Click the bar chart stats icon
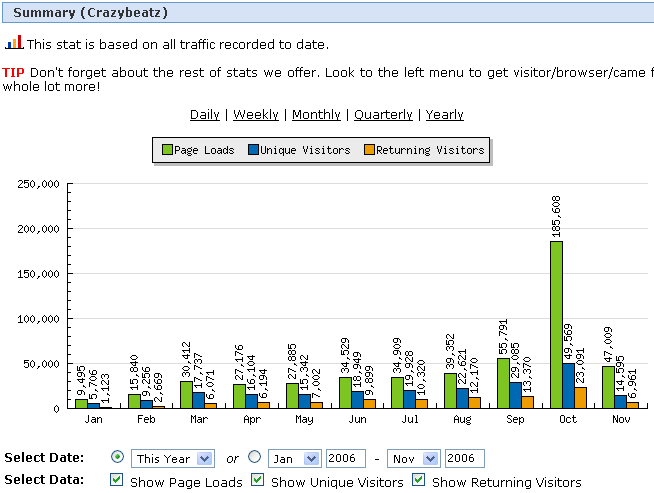 [x=14, y=43]
